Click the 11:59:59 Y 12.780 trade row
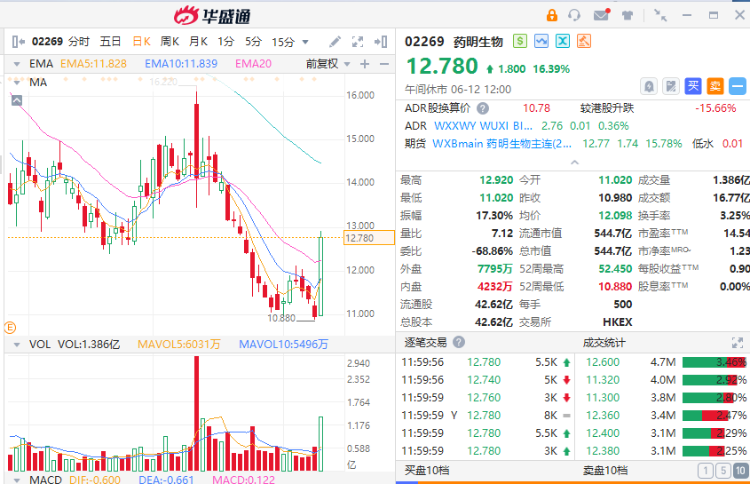Viewport: 750px width, 484px height. (487, 415)
